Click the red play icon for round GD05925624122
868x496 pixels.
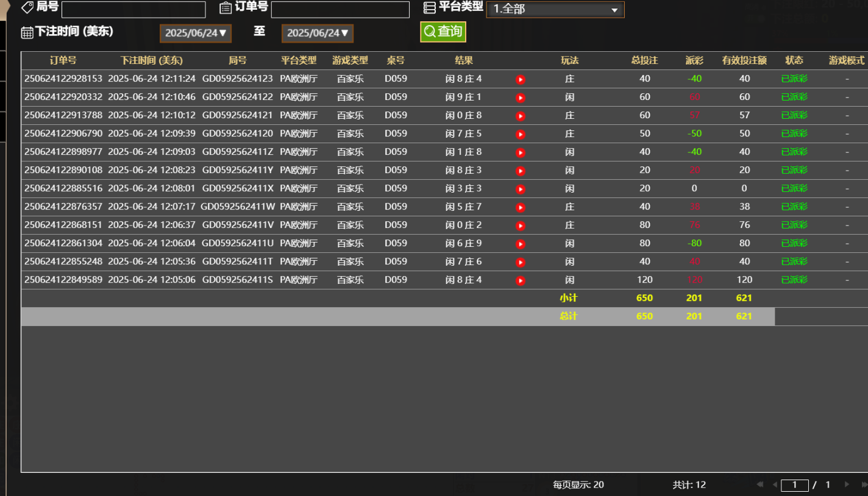tap(520, 97)
